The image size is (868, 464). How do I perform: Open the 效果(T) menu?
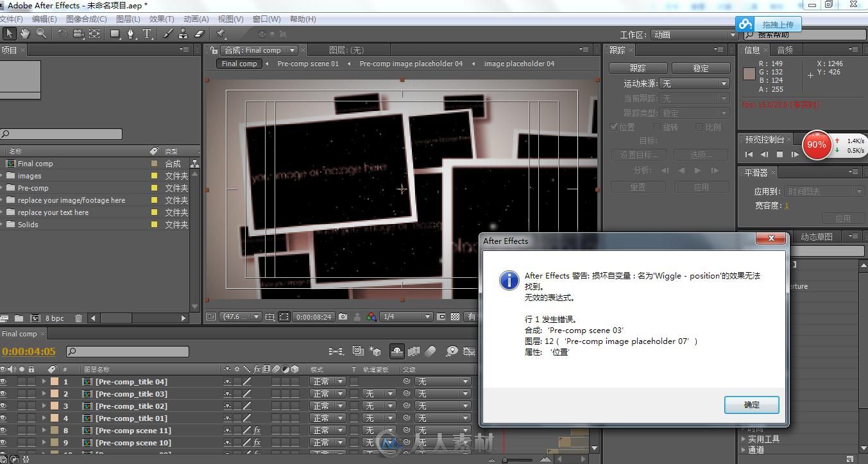161,19
